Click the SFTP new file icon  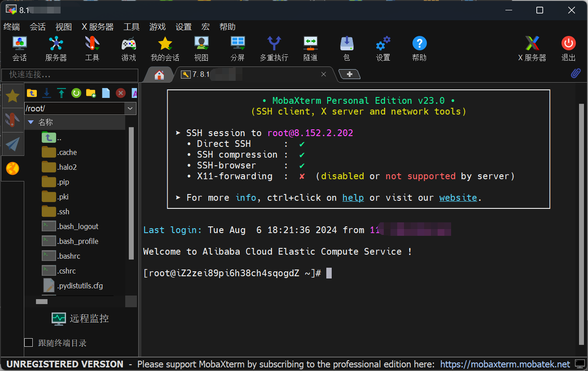106,93
